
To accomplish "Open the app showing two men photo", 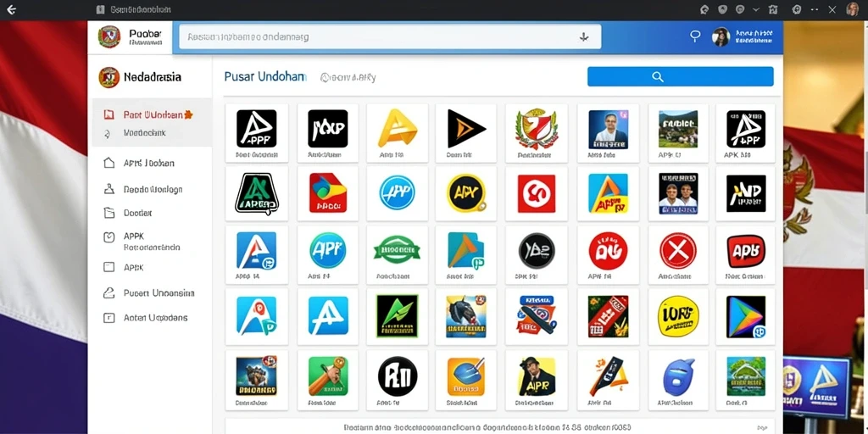I will (x=678, y=193).
